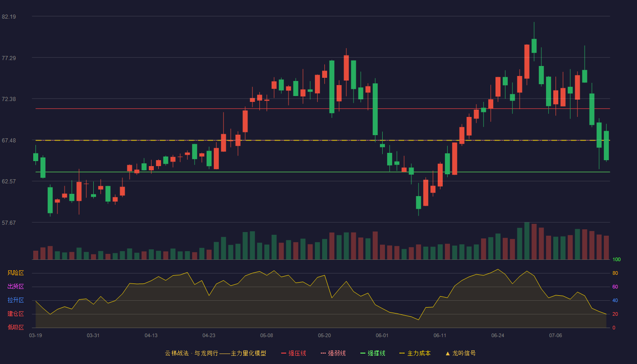The image size is (637, 364).
Task: Select the 建仓区 zone label
Action: pos(15,314)
